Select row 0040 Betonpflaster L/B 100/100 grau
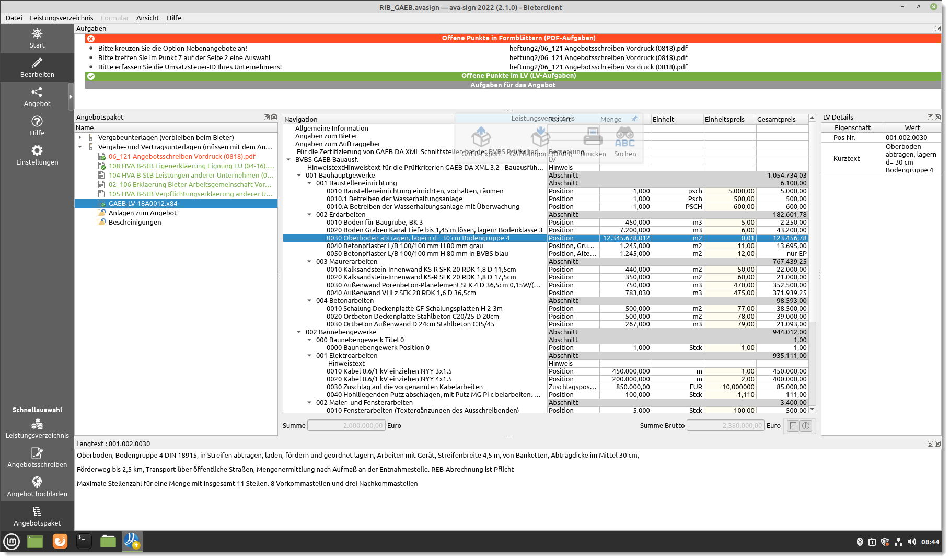This screenshot has height=560, width=950. [546, 246]
